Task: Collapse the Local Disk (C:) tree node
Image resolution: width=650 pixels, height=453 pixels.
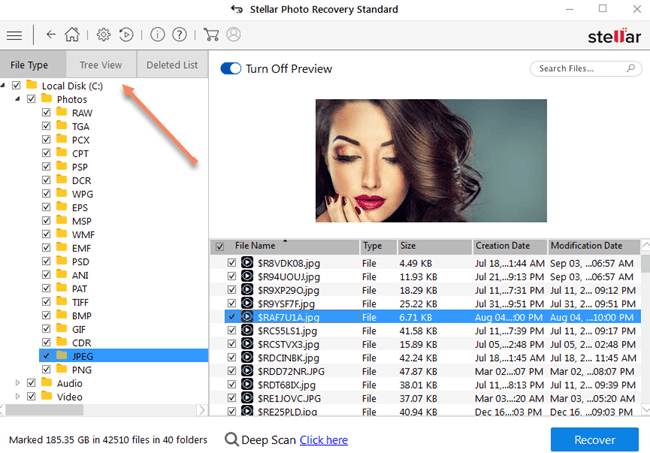Action: [x=3, y=85]
